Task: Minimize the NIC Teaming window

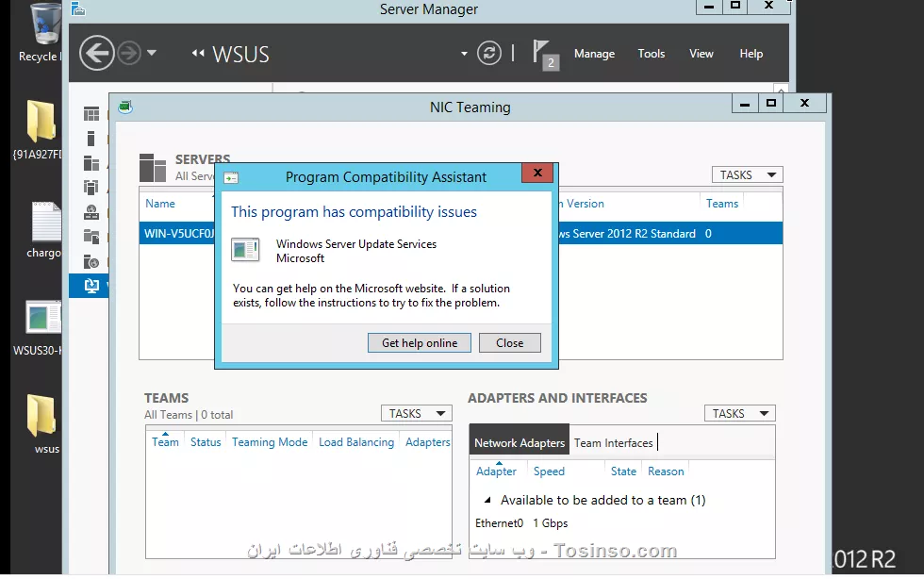Action: tap(745, 104)
